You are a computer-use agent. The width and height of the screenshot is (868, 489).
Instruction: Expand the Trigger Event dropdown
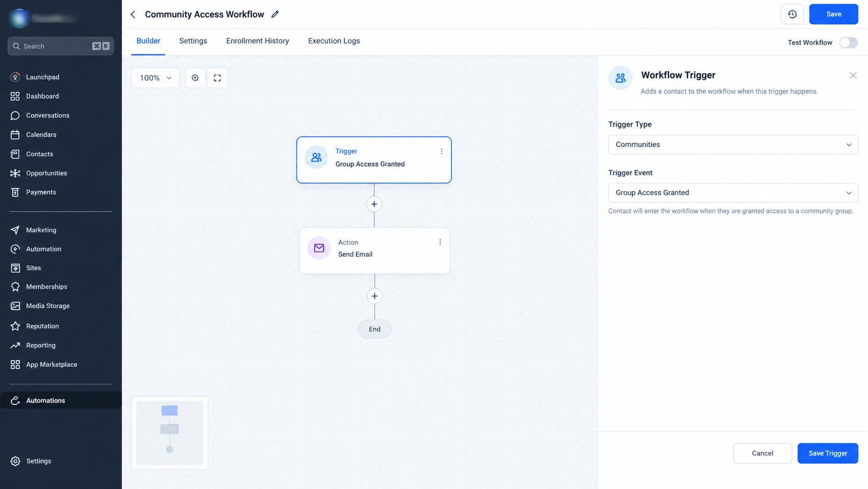click(733, 193)
